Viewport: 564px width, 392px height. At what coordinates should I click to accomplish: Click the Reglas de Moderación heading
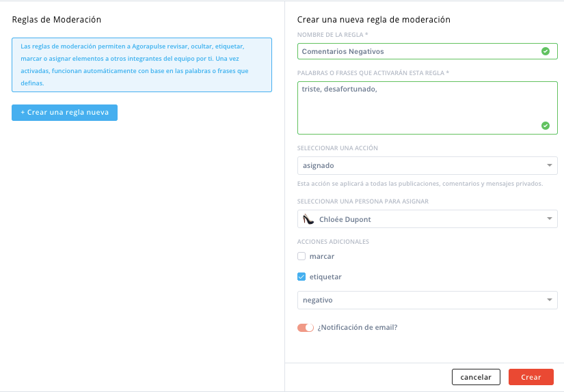click(x=57, y=19)
